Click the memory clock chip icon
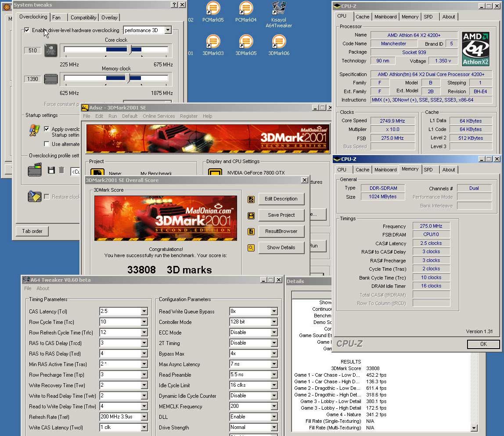504x436 pixels. tap(51, 79)
